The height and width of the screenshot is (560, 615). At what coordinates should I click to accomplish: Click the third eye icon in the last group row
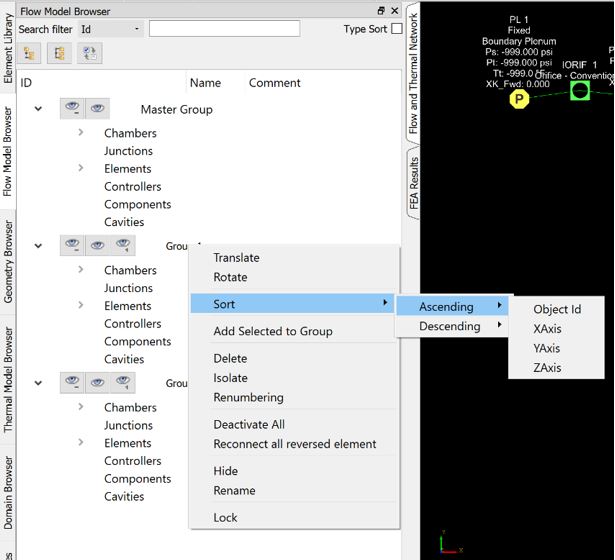click(x=123, y=382)
